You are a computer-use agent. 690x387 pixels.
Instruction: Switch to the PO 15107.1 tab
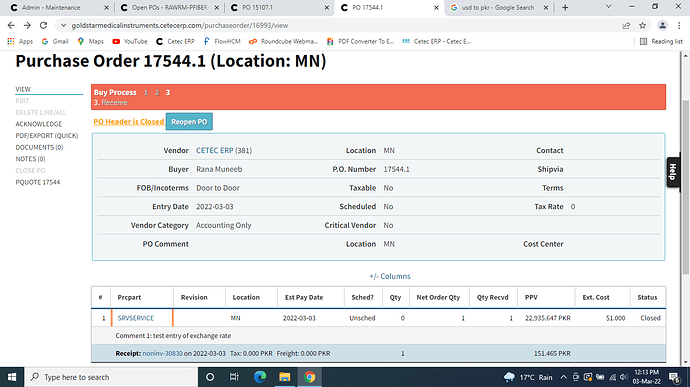279,7
